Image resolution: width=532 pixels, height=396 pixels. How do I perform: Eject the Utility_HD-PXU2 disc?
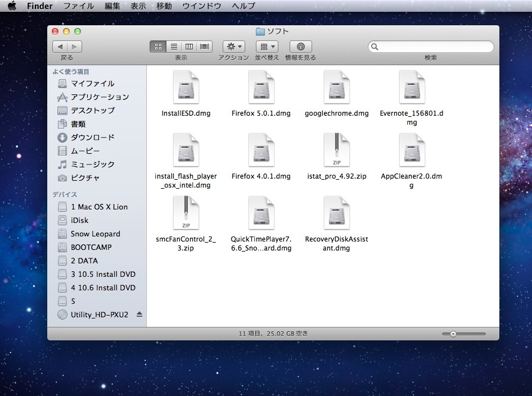coord(139,315)
